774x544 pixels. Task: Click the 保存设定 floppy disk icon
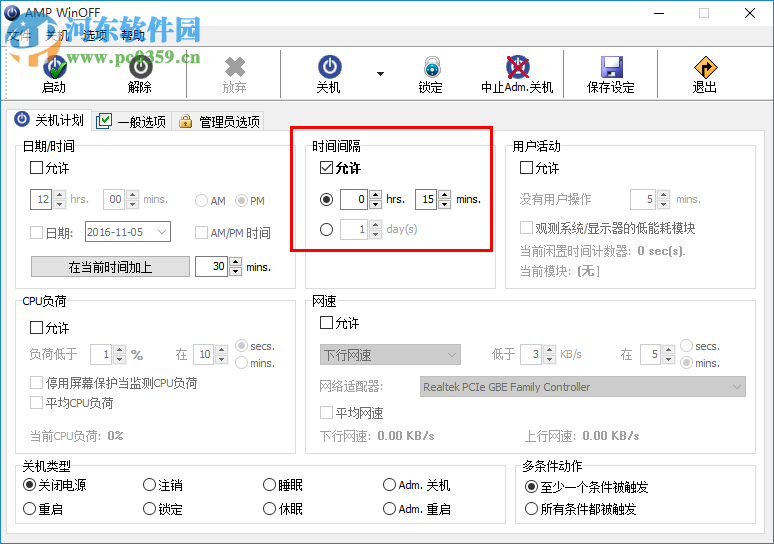(611, 67)
